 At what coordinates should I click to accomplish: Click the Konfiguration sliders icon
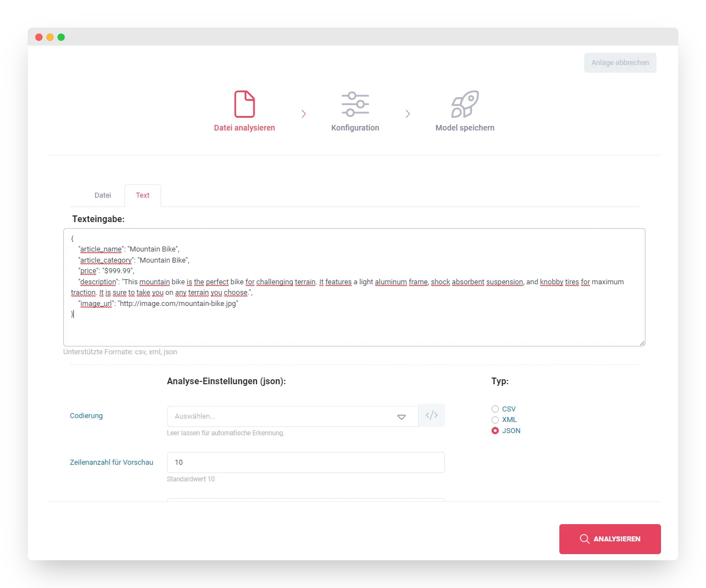pos(355,104)
